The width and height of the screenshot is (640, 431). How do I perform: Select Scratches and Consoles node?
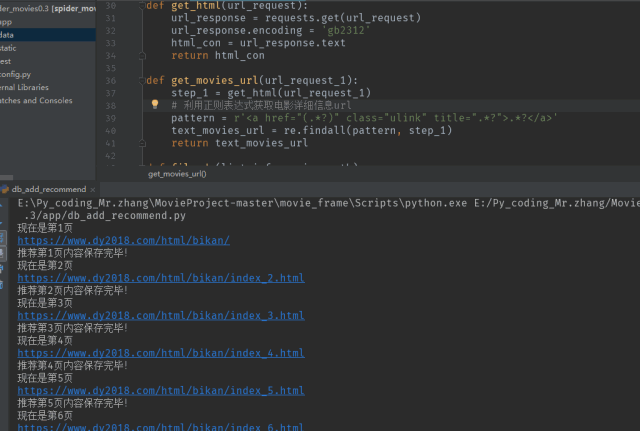36,100
